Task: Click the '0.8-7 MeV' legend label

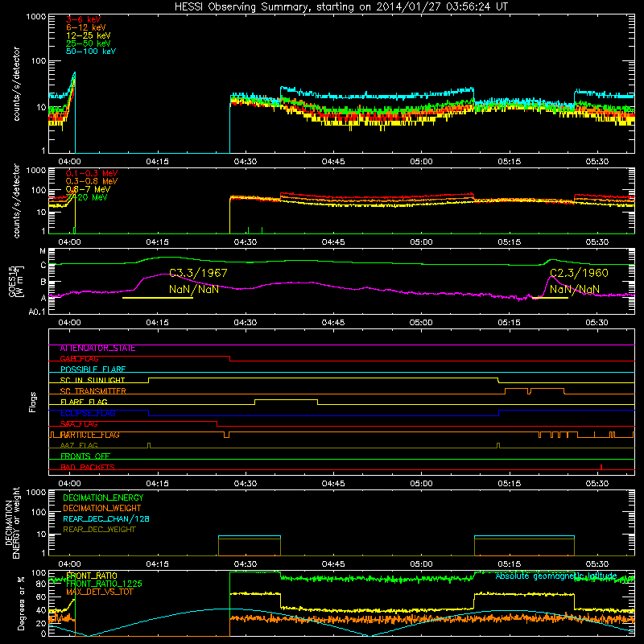Action: click(88, 189)
